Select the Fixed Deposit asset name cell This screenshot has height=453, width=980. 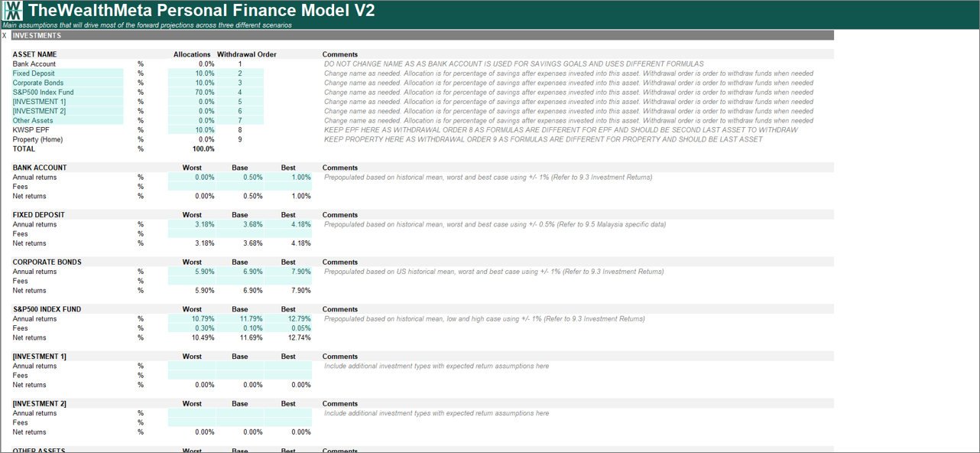(x=67, y=73)
